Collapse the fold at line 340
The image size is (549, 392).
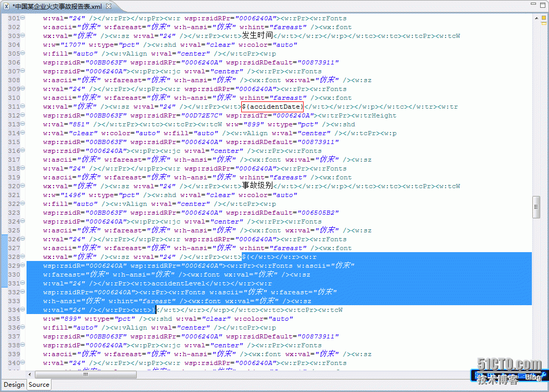(x=23, y=362)
